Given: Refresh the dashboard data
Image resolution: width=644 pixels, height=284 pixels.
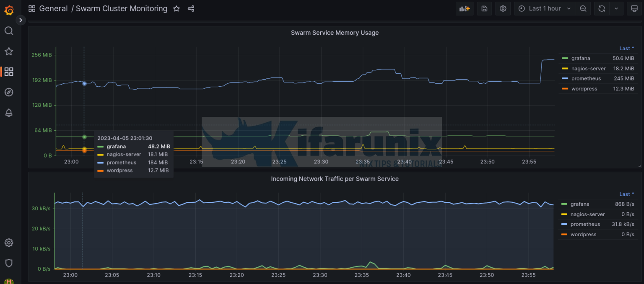Looking at the screenshot, I should click(x=602, y=8).
